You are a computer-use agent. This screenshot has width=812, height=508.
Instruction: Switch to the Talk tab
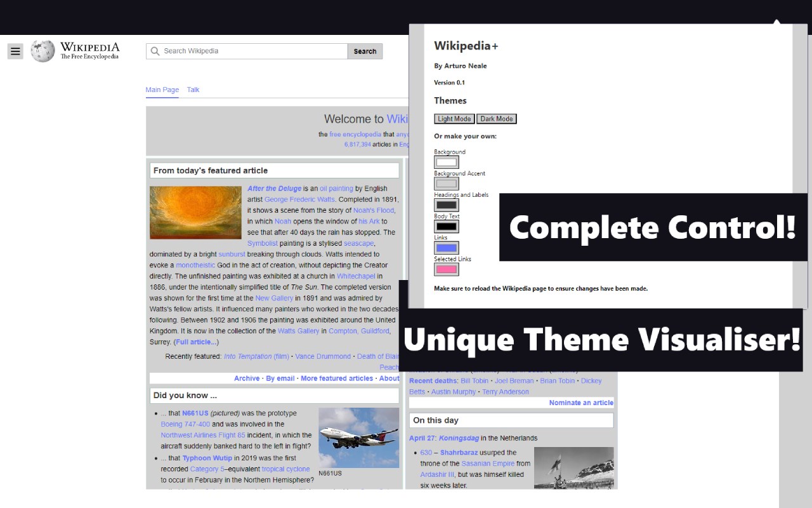coord(193,90)
